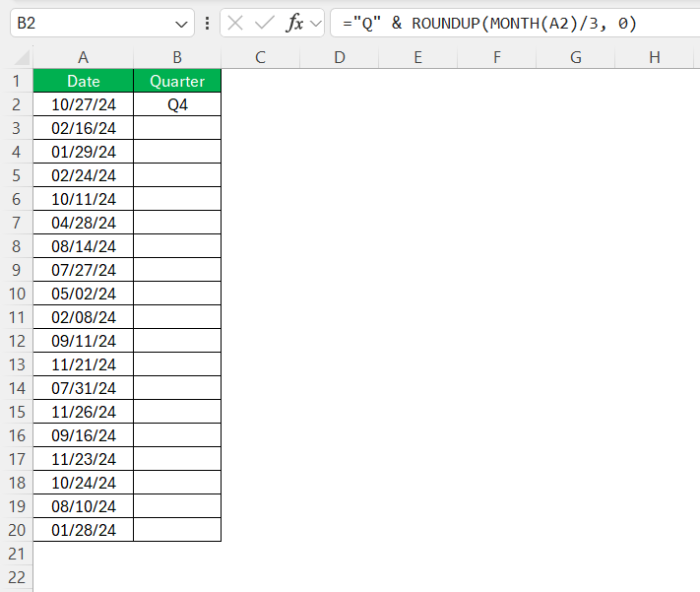
Task: Select the cell with 11/21/24
Action: [x=83, y=364]
